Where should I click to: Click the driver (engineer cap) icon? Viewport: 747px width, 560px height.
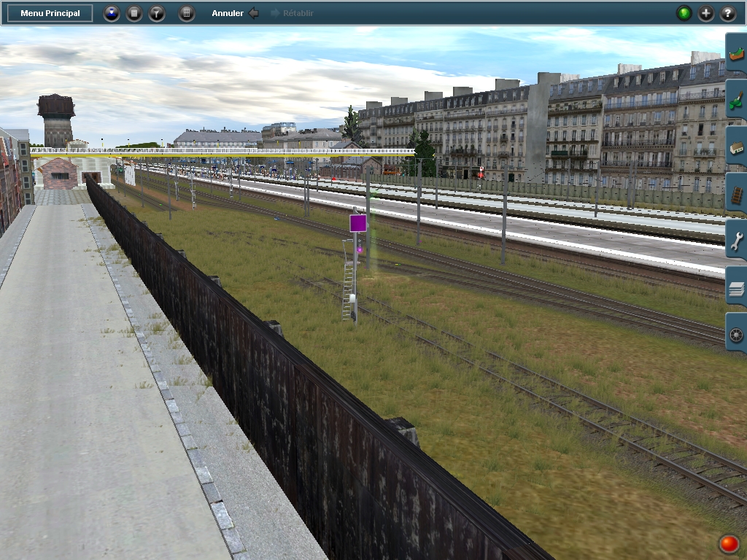click(112, 13)
